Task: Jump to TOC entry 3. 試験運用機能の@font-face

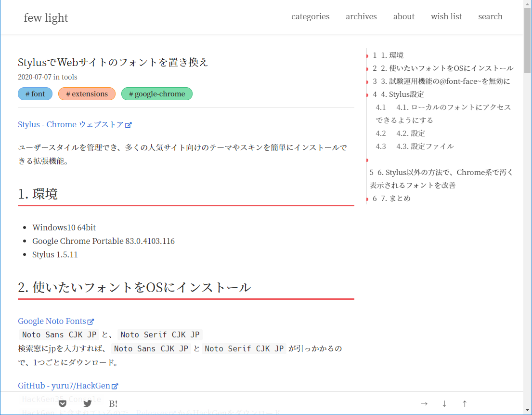Action: click(x=441, y=81)
